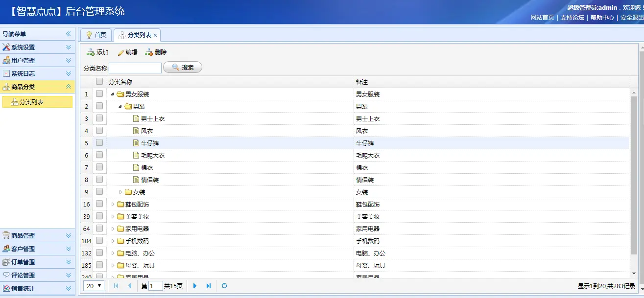Click the file icon of 风衣 row
Screen dimensions: 644x298
136,131
